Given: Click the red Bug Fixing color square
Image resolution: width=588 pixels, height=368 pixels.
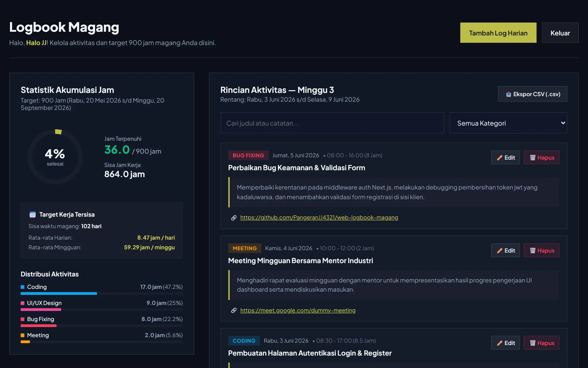Looking at the screenshot, I should pos(23,319).
